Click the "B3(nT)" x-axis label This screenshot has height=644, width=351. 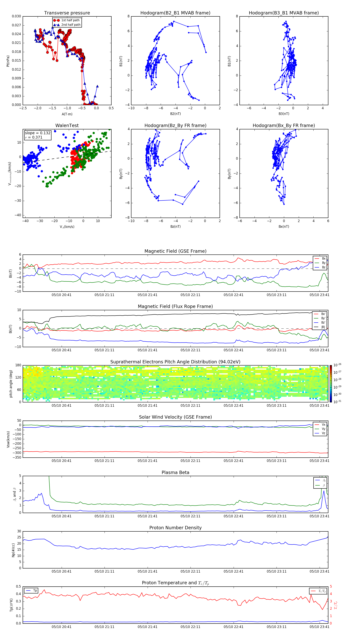284,114
